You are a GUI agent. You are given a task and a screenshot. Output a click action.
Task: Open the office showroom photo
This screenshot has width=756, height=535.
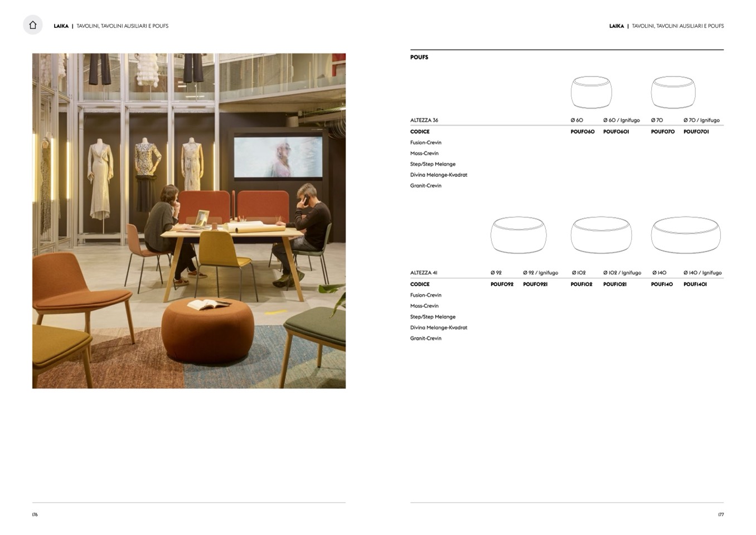(x=188, y=221)
